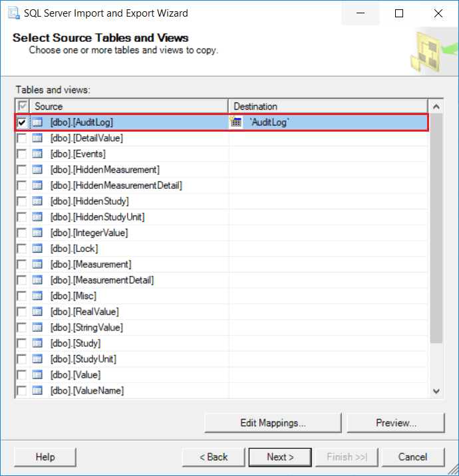Proceed with the Next button
Screen dimensions: 459x476
(280, 457)
